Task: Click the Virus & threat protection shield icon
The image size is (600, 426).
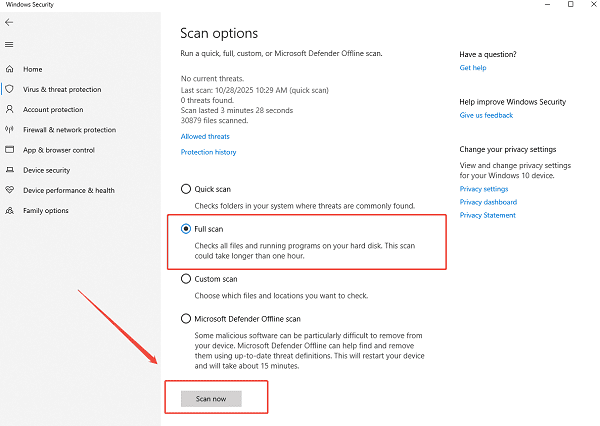Action: point(10,89)
